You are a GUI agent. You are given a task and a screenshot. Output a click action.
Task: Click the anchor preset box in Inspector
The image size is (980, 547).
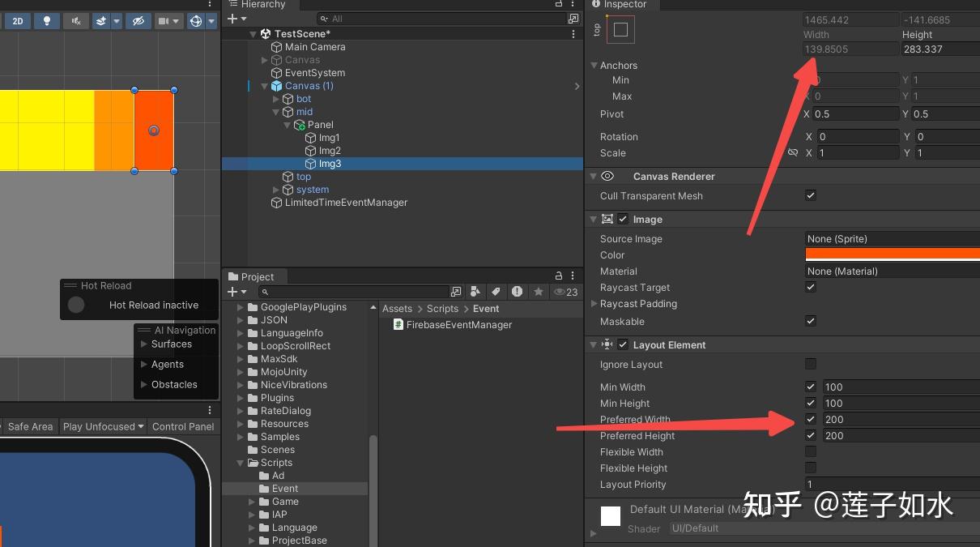[620, 30]
